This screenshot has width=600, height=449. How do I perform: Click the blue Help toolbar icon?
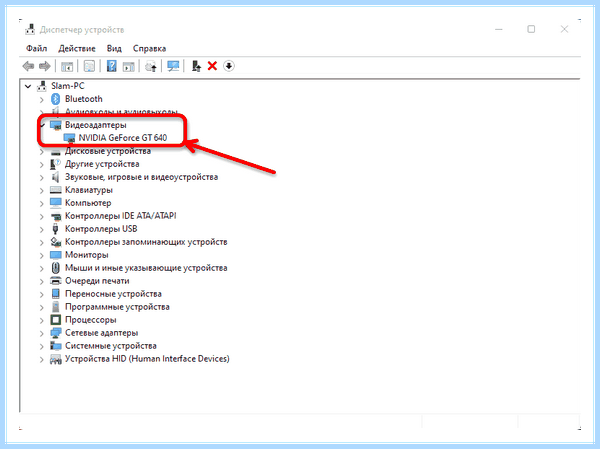point(111,66)
